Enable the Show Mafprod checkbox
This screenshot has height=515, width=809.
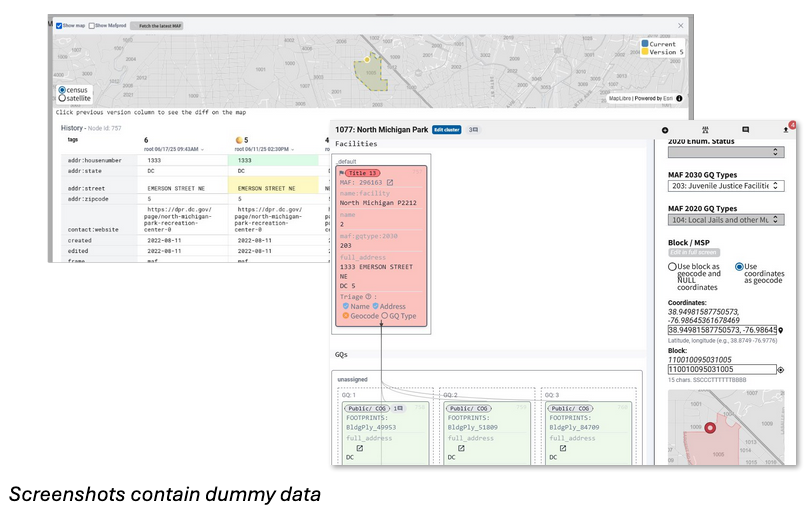point(92,26)
